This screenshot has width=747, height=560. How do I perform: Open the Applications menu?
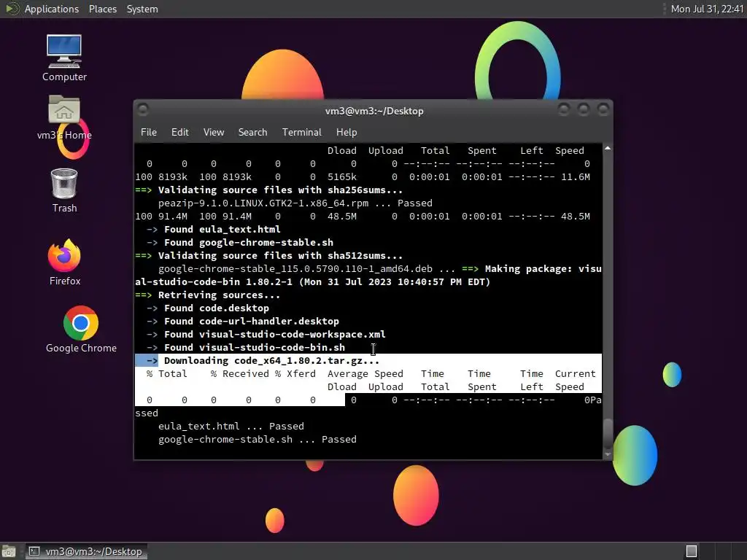coord(52,9)
